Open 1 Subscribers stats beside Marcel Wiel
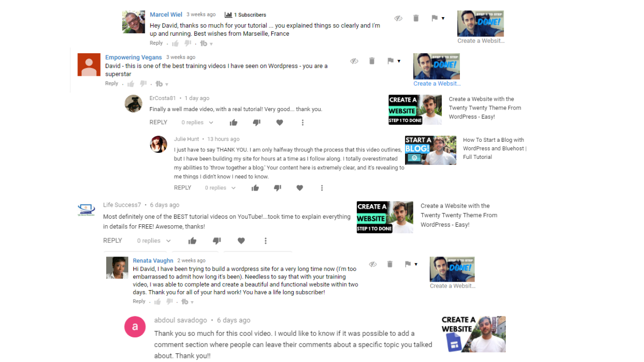 pos(246,15)
